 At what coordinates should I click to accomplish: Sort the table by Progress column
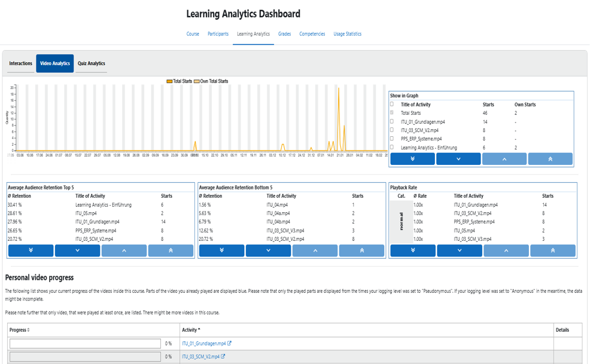(x=20, y=330)
